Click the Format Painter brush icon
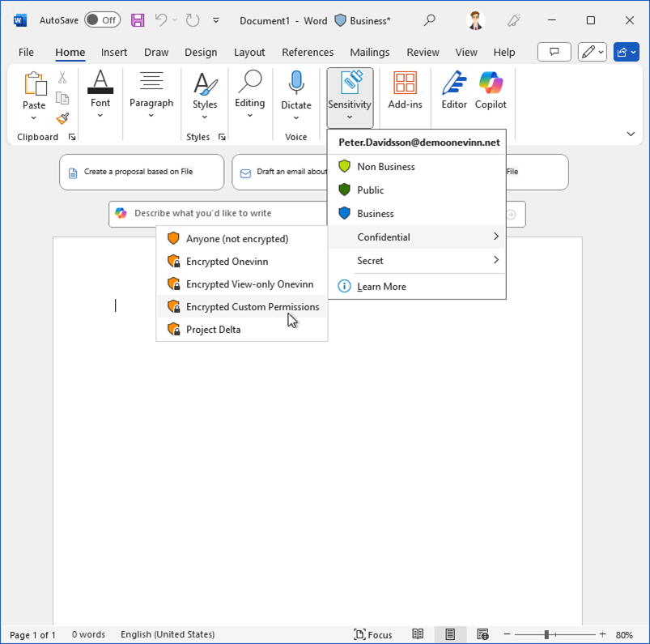This screenshot has height=644, width=650. [62, 119]
